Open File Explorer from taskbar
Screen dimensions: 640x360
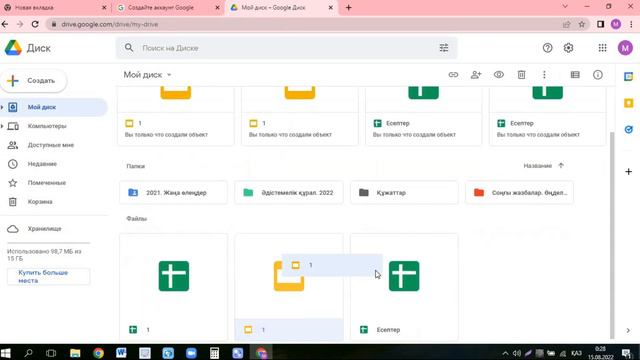pyautogui.click(x=75, y=353)
